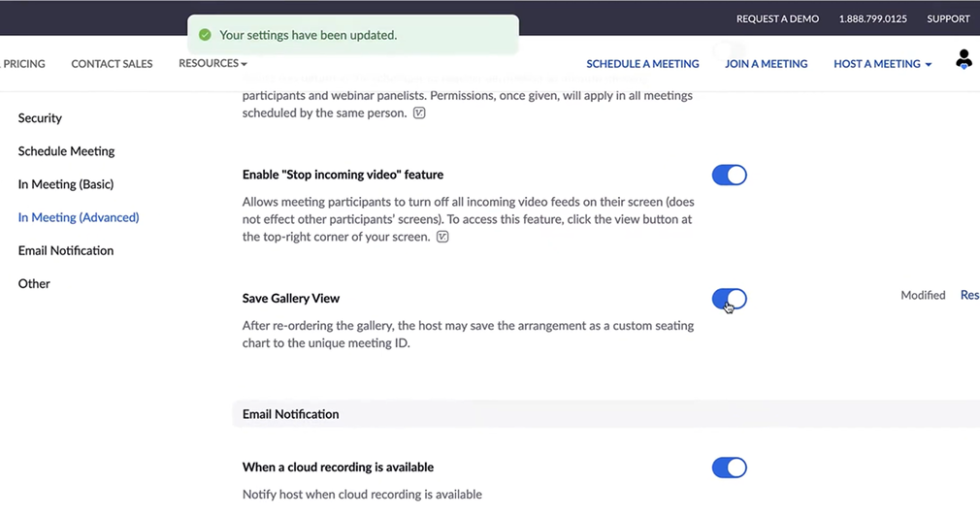
Task: Click the Schedule a Meeting link
Action: click(642, 64)
